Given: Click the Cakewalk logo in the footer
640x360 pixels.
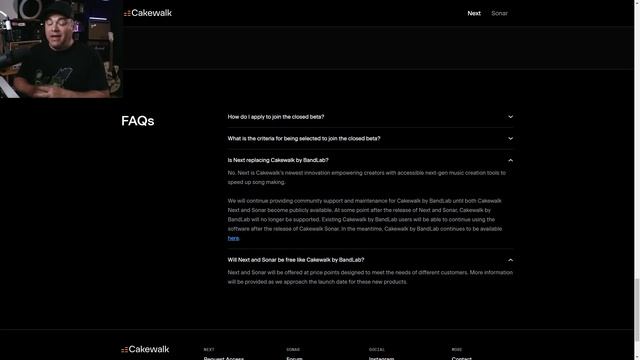Looking at the screenshot, I should coord(145,349).
